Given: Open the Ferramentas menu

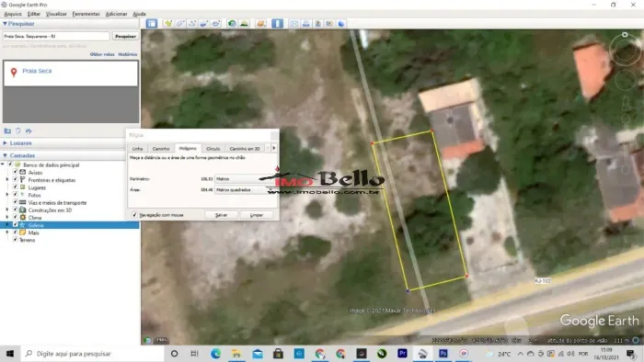Looking at the screenshot, I should tap(86, 14).
